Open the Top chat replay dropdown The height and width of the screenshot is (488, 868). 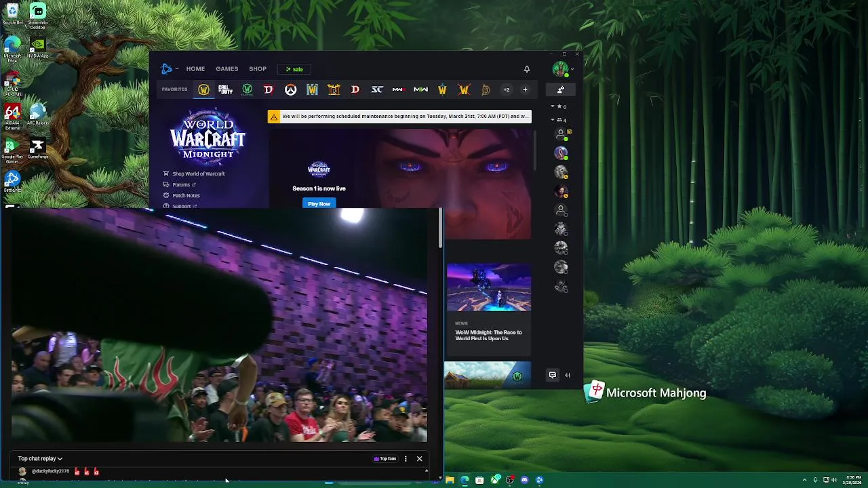click(40, 459)
